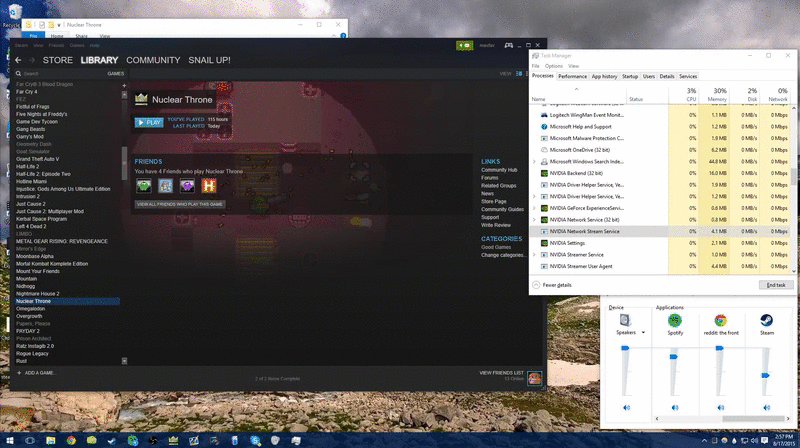The image size is (800, 448).
Task: Click the Steam volume slider handle
Action: coord(765,376)
